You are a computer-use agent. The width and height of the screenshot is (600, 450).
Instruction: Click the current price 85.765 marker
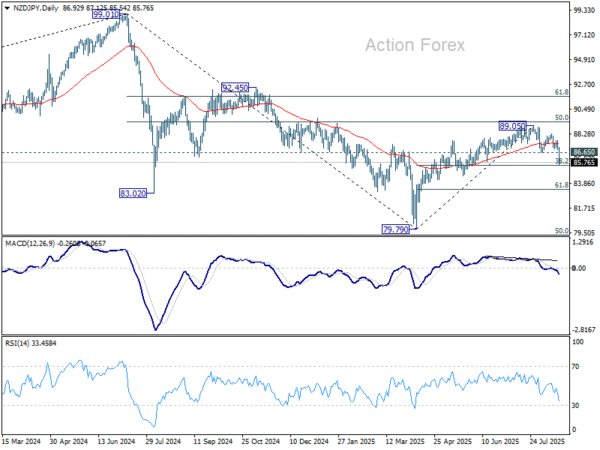click(x=584, y=163)
